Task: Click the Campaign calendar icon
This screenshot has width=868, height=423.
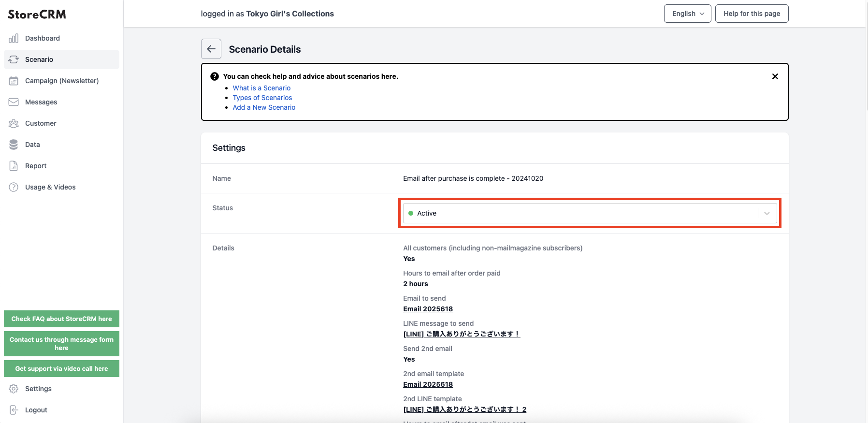Action: tap(14, 81)
